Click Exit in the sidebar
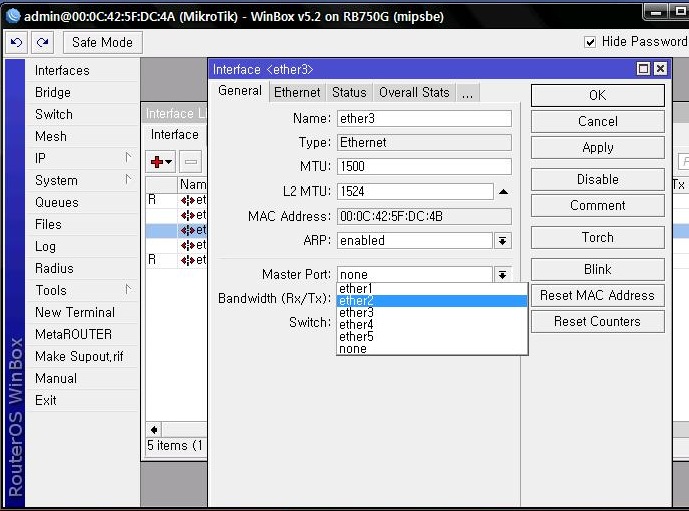The image size is (689, 511). pyautogui.click(x=82, y=400)
